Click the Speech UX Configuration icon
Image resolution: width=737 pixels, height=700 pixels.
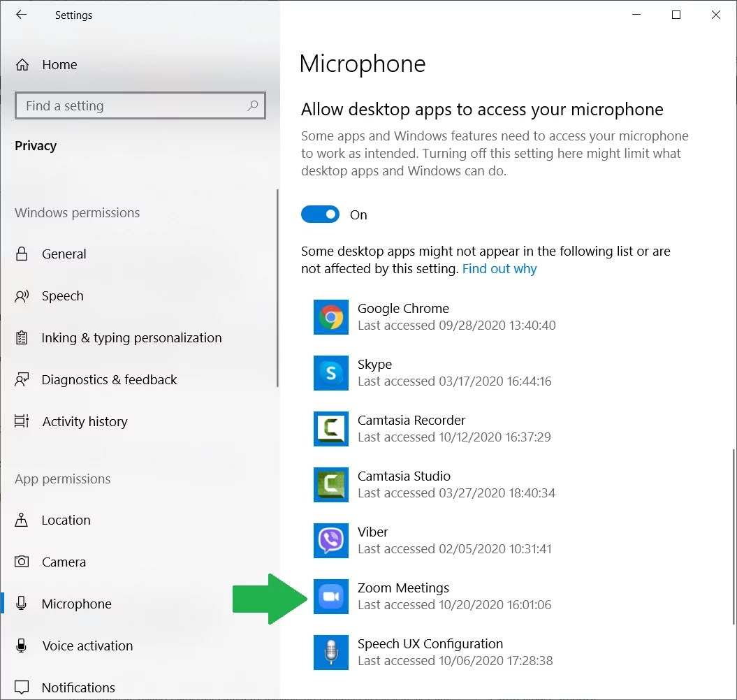[331, 652]
